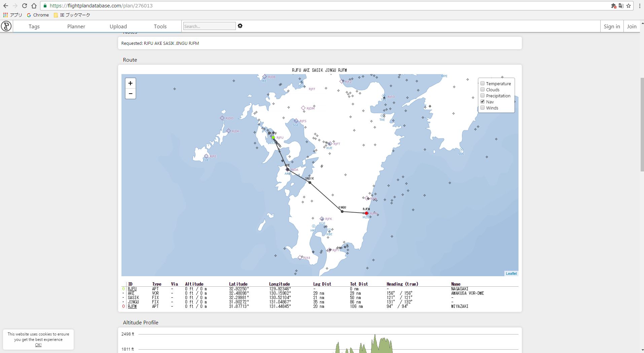The image size is (644, 353).
Task: Click the browser address bar URL
Action: click(x=101, y=6)
